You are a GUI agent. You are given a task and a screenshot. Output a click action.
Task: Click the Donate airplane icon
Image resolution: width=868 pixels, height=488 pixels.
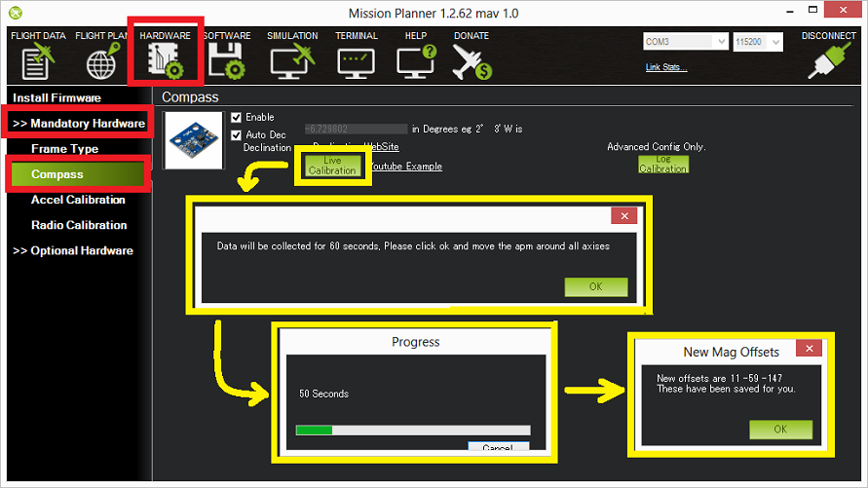(472, 61)
